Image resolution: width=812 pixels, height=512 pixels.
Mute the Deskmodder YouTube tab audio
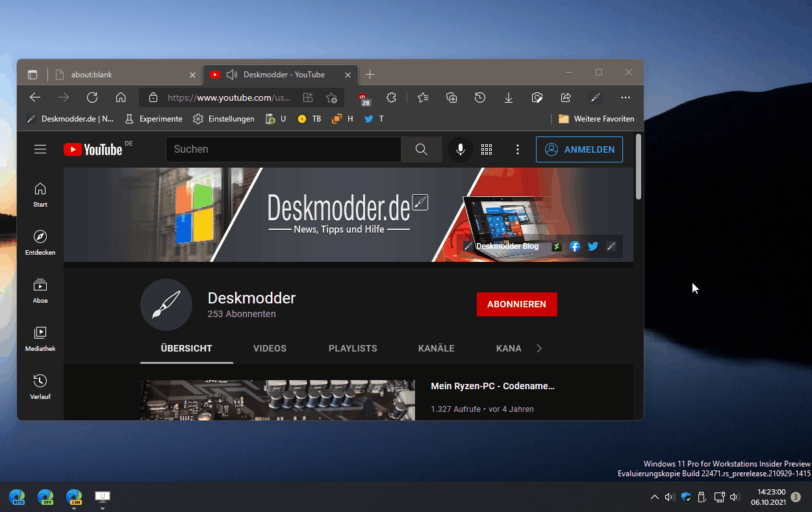232,75
